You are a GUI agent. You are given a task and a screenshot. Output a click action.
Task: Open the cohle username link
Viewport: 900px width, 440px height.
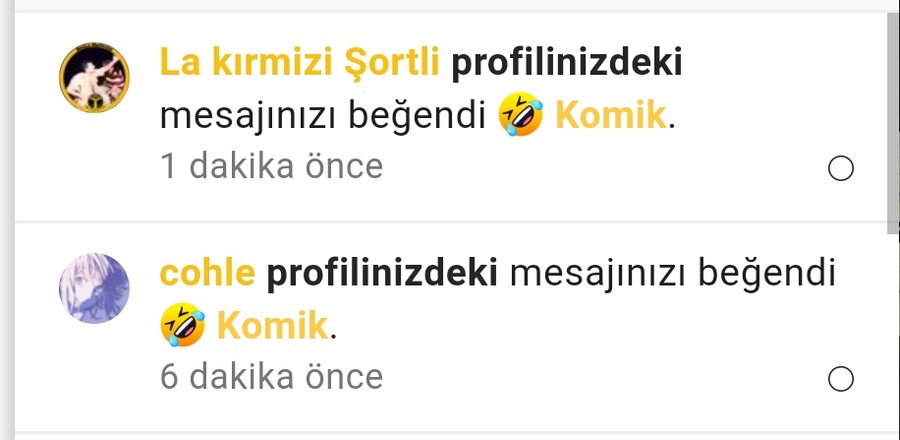207,273
